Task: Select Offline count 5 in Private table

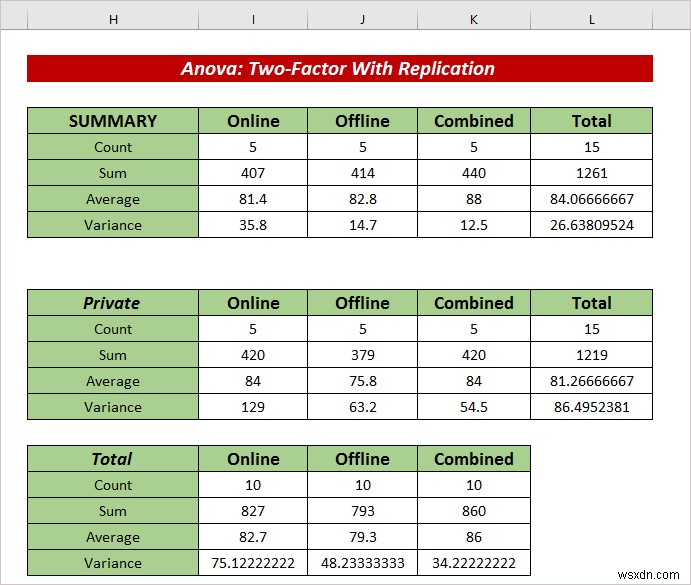Action: [362, 329]
